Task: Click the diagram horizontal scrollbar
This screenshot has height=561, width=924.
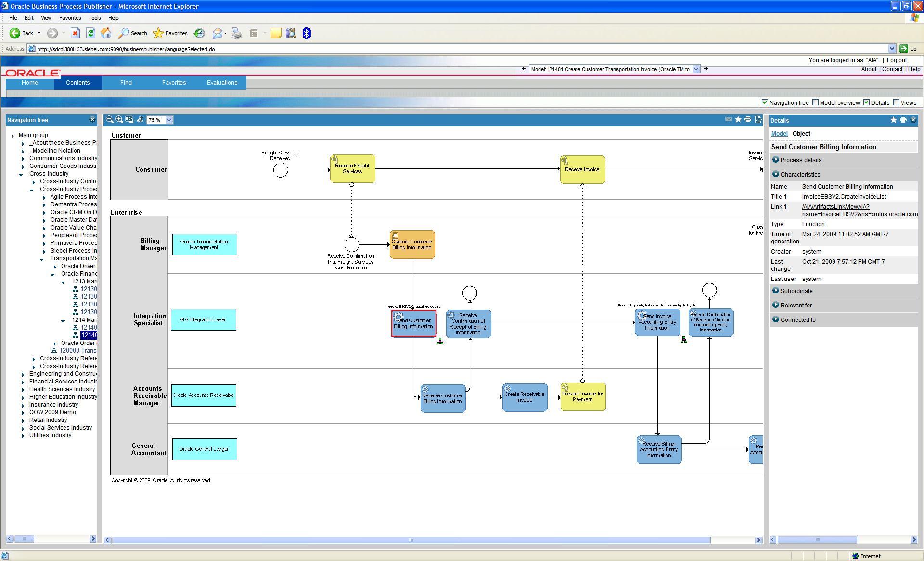Action: coord(411,540)
